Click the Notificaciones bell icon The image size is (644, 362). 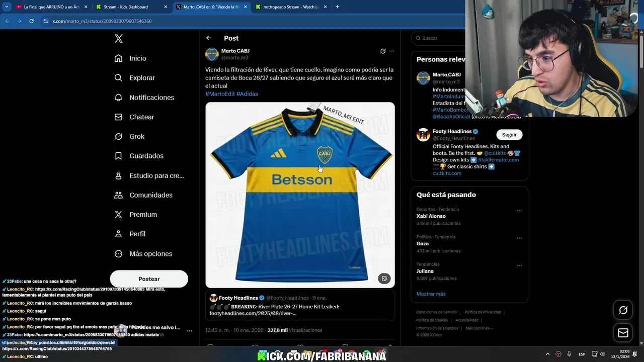tap(118, 98)
